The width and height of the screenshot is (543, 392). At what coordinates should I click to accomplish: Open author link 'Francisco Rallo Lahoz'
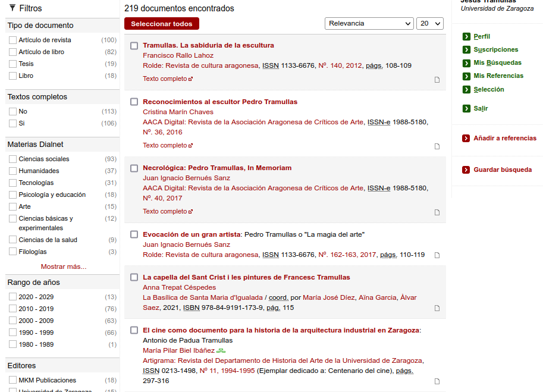click(x=178, y=55)
